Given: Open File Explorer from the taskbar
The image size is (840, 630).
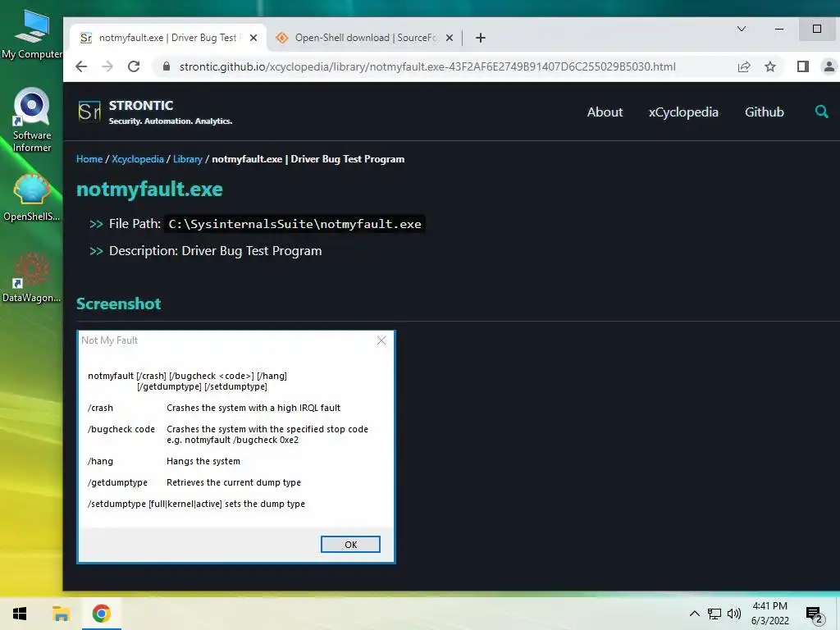Looking at the screenshot, I should 61,614.
